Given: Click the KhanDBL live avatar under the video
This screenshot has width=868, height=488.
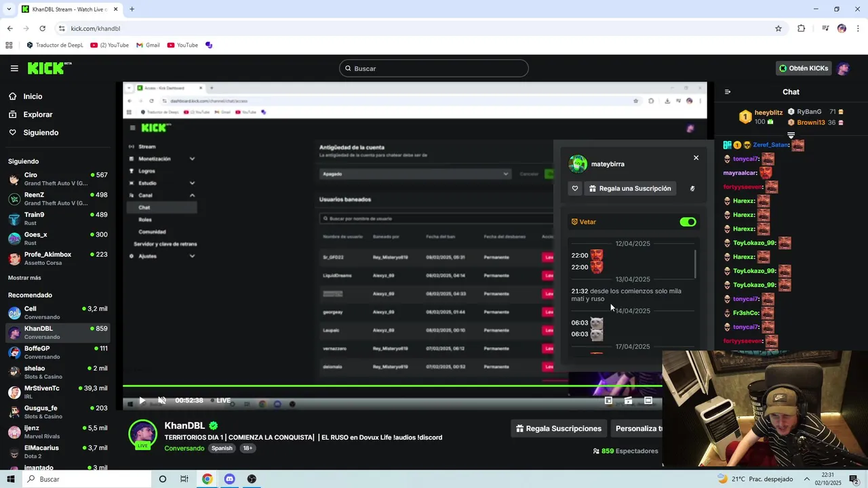Looking at the screenshot, I should point(142,434).
